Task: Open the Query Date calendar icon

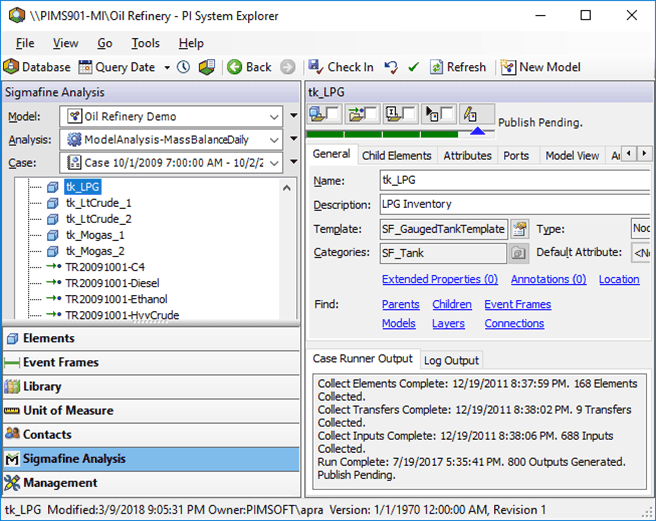Action: (x=85, y=67)
